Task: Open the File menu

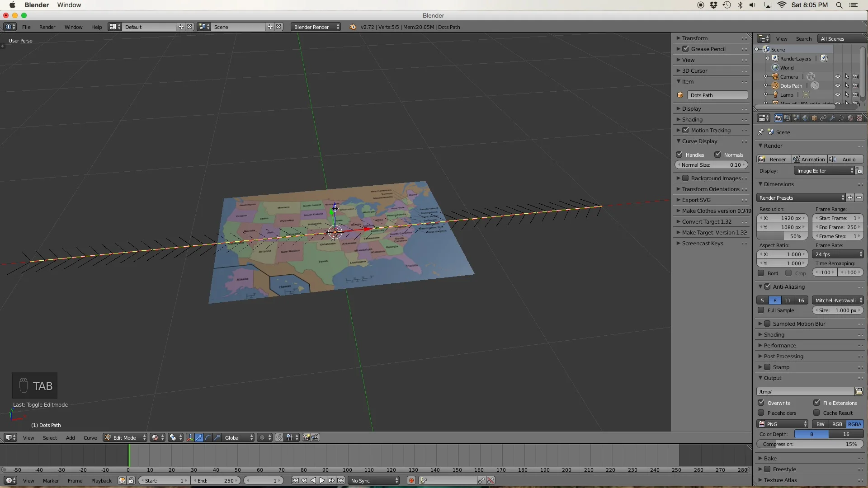Action: click(x=26, y=27)
